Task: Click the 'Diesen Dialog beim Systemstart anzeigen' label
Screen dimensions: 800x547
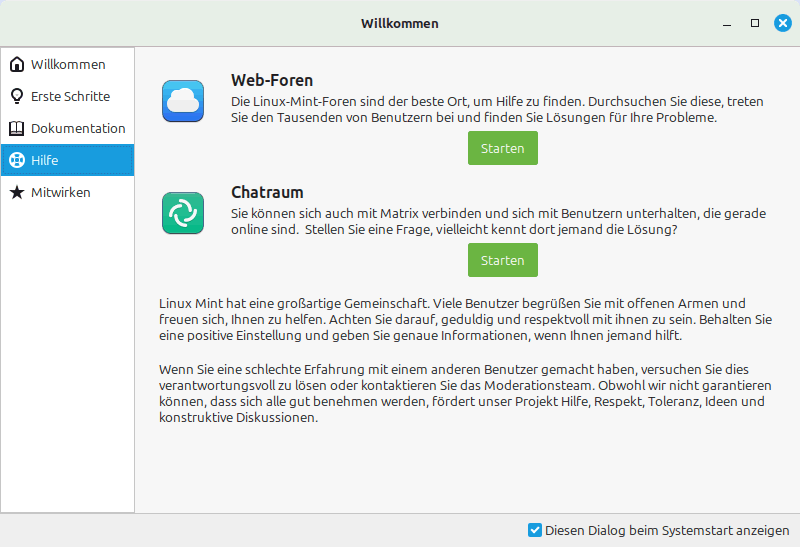Action: [667, 530]
